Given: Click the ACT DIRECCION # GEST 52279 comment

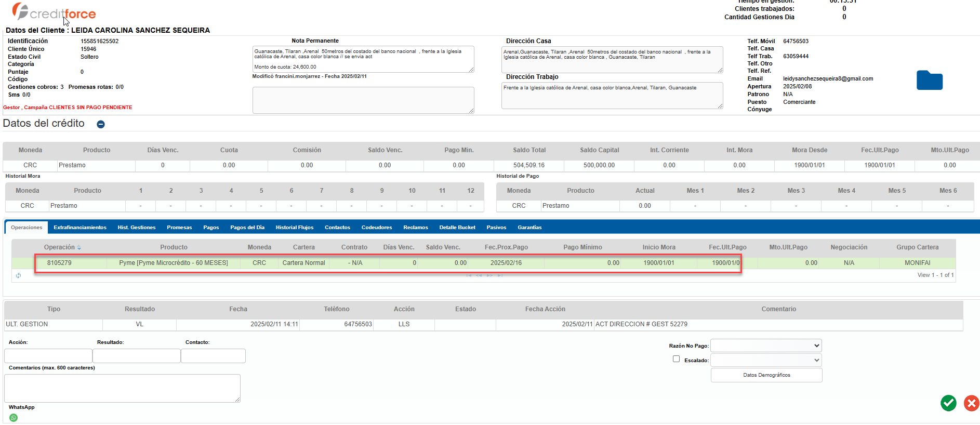Looking at the screenshot, I should coord(641,324).
